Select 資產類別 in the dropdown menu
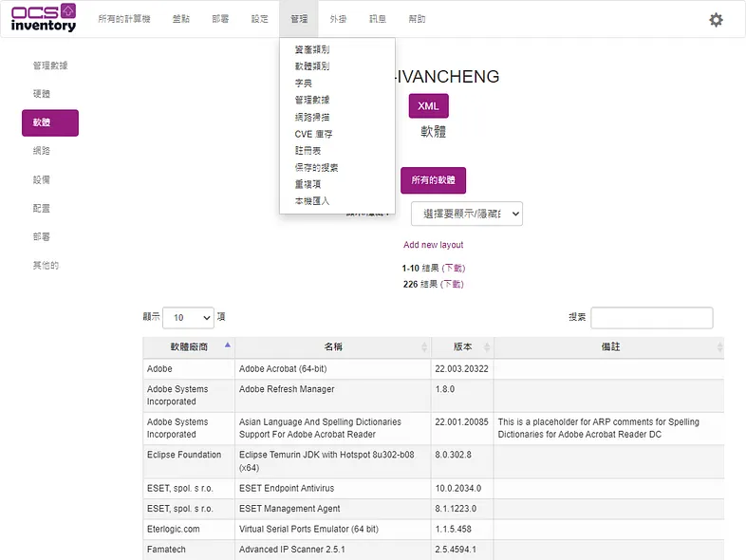The image size is (746, 560). [x=312, y=49]
